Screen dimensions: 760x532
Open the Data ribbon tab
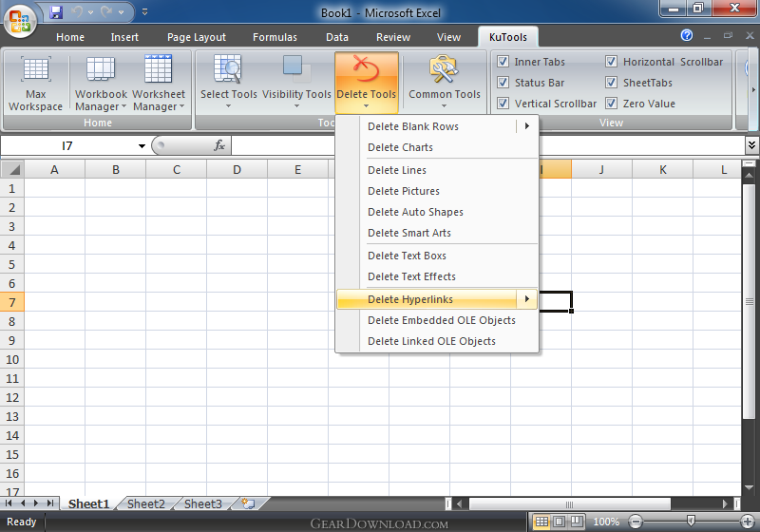(337, 37)
